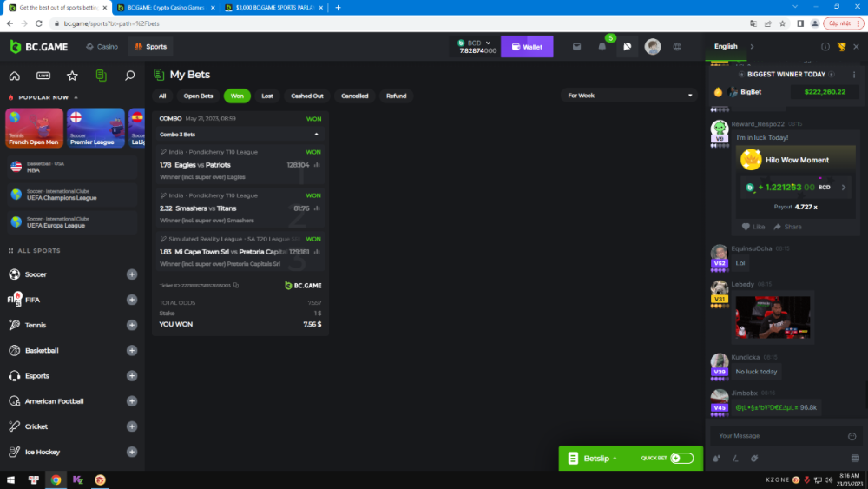Open Favorites star icon
The width and height of the screenshot is (868, 489).
(x=72, y=76)
